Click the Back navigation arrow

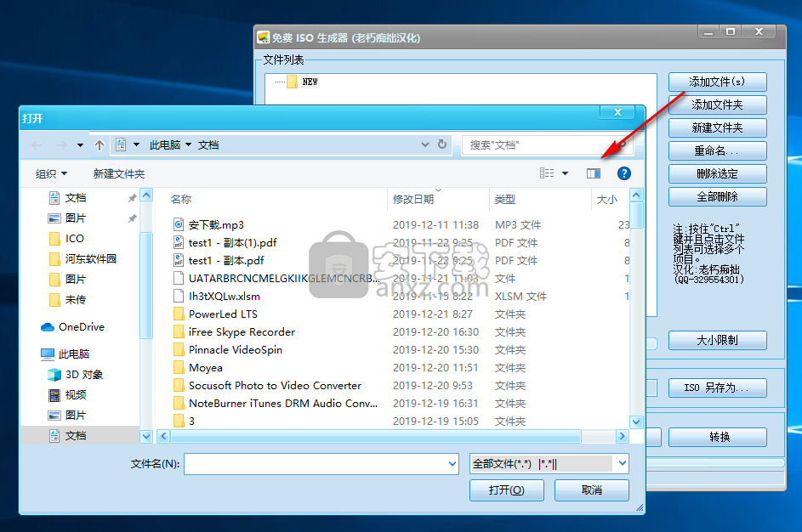click(x=37, y=145)
